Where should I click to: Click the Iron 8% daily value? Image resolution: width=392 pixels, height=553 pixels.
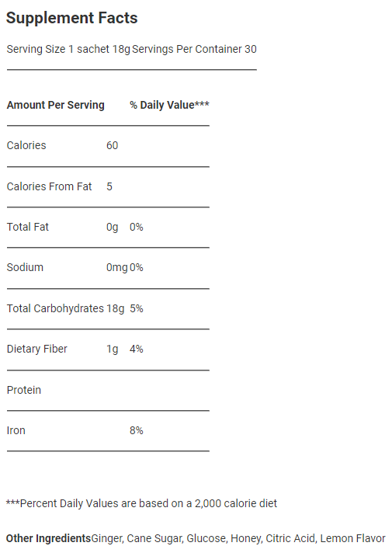pos(137,430)
